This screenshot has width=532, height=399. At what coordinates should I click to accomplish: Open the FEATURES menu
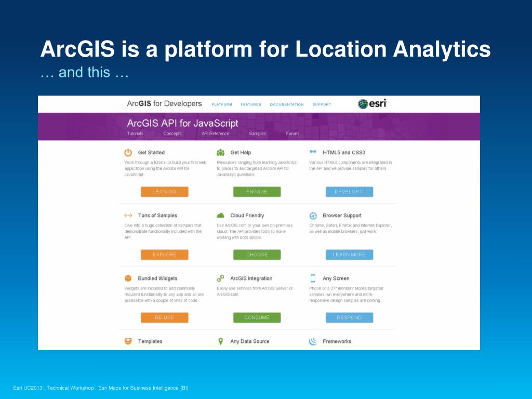251,104
